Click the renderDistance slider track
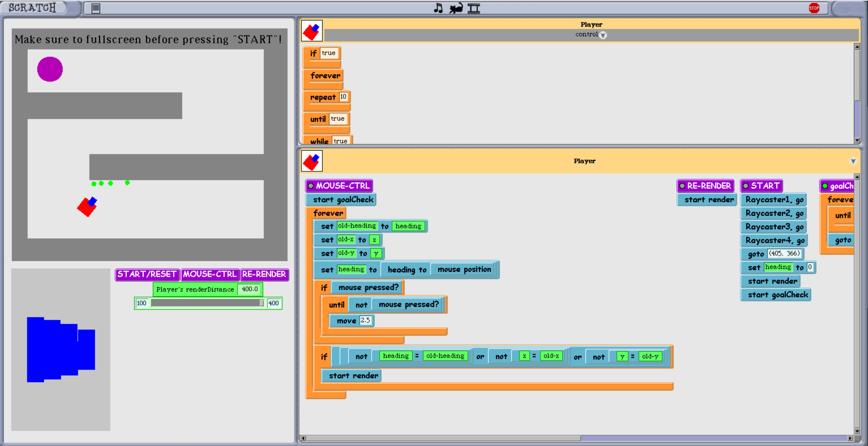The height and width of the screenshot is (446, 868). pos(205,303)
